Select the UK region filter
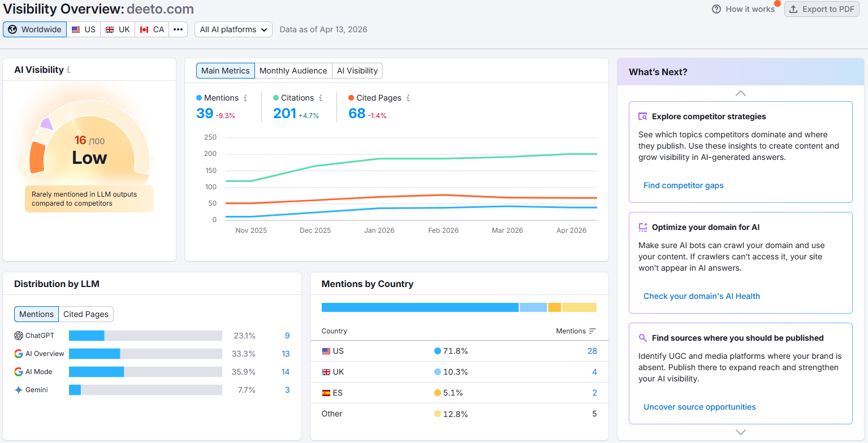The width and height of the screenshot is (868, 443). tap(118, 29)
